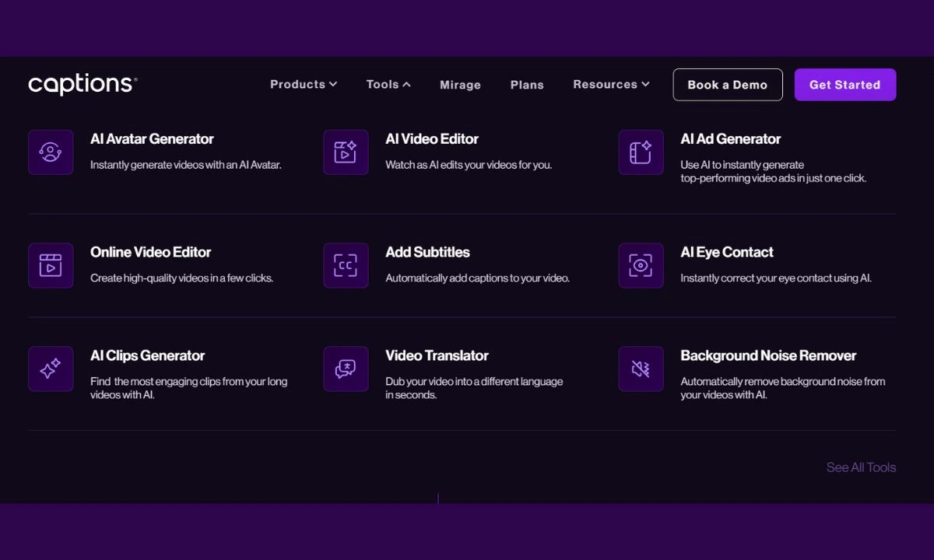Click "Instantly correct your eye contact using AI."

click(776, 278)
